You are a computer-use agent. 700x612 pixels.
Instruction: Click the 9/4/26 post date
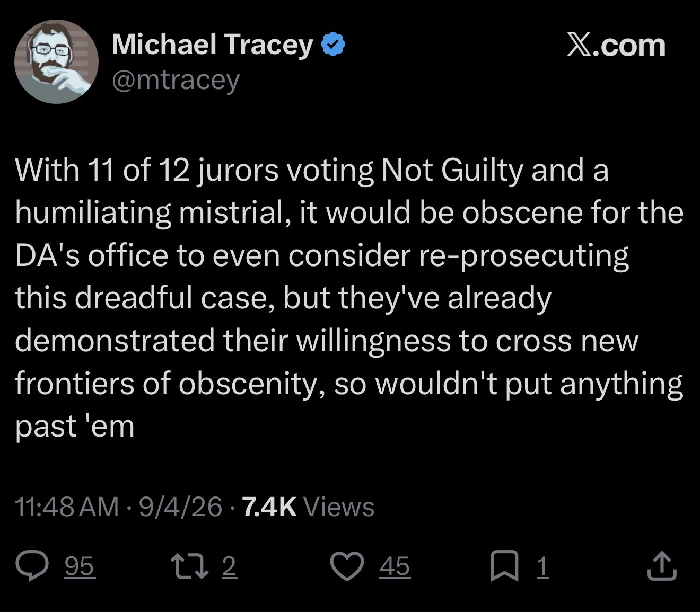pos(180,507)
